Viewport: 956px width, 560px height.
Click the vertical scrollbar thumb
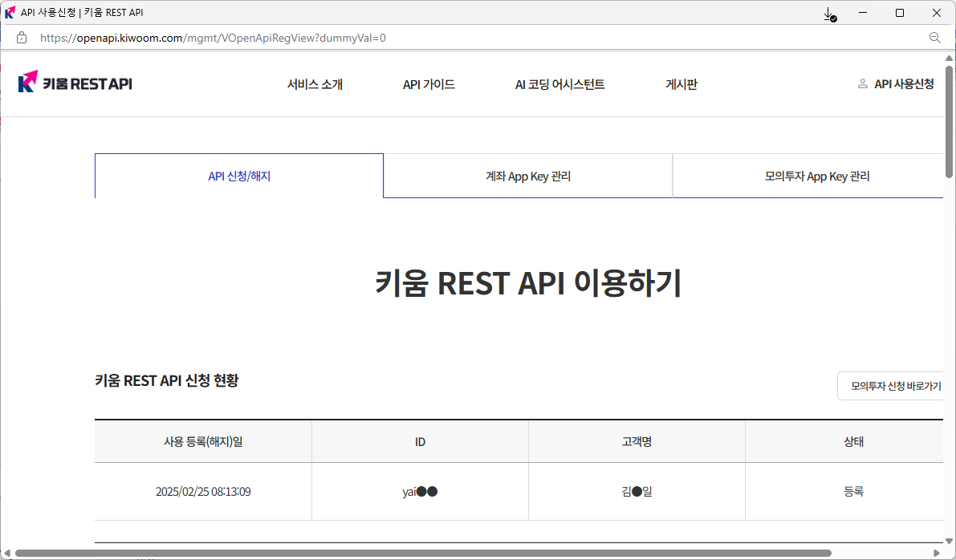[950, 120]
